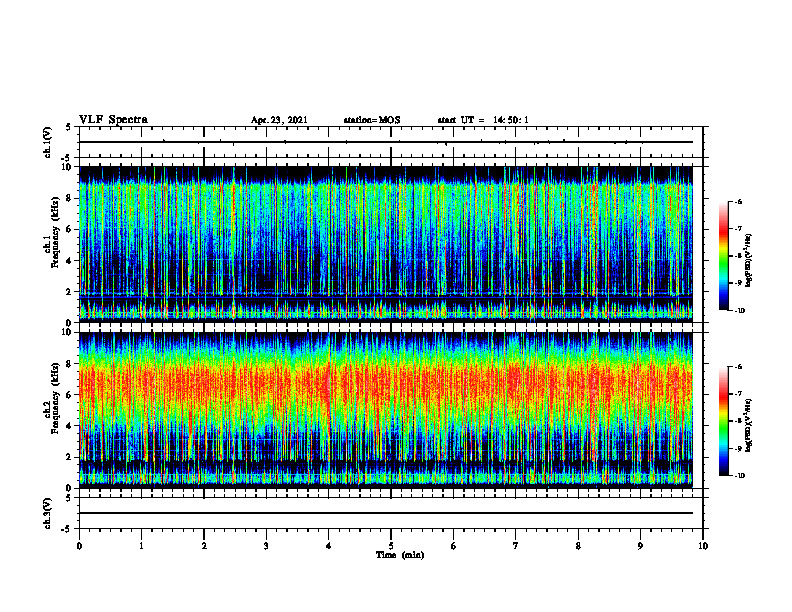Viewport: 792px width, 612px height.
Task: Click the "start UT = 14:50: 1" header
Action: (483, 120)
